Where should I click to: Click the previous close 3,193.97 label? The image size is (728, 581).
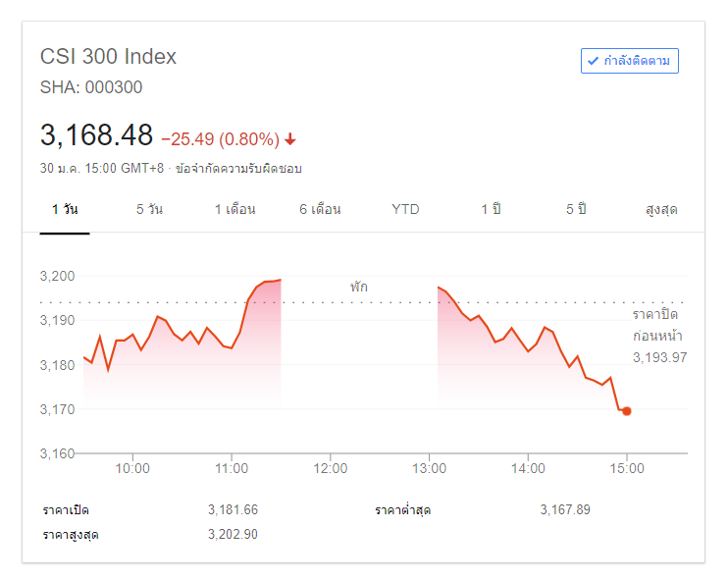tap(659, 357)
